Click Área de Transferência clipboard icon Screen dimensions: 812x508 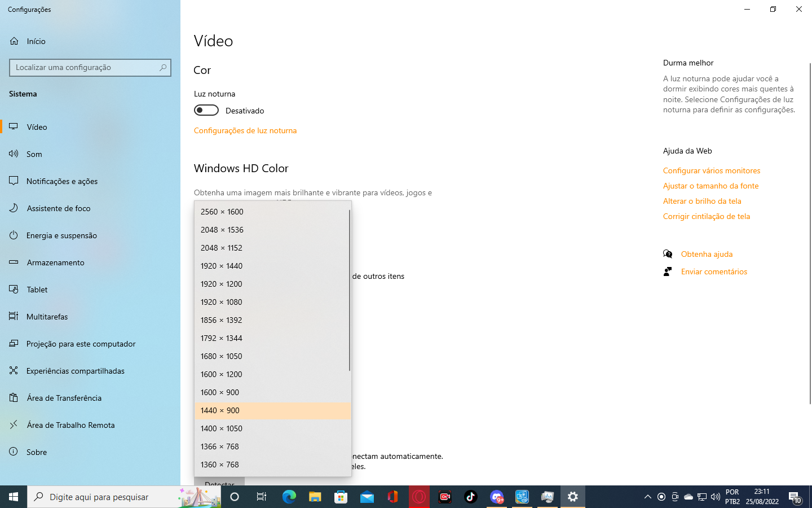[14, 398]
